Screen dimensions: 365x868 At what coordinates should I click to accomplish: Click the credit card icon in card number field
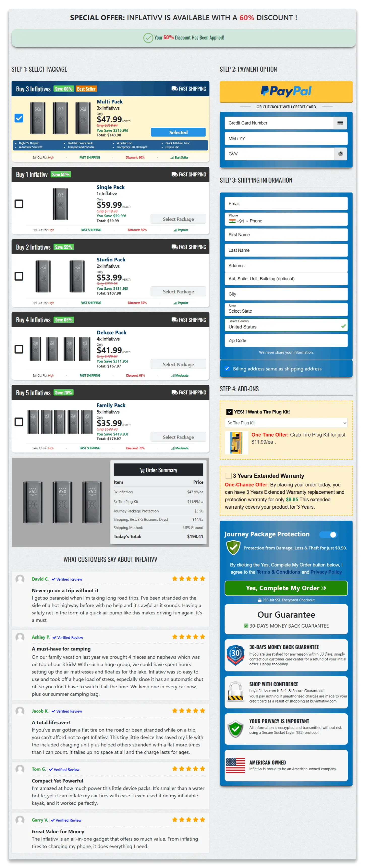pyautogui.click(x=340, y=123)
